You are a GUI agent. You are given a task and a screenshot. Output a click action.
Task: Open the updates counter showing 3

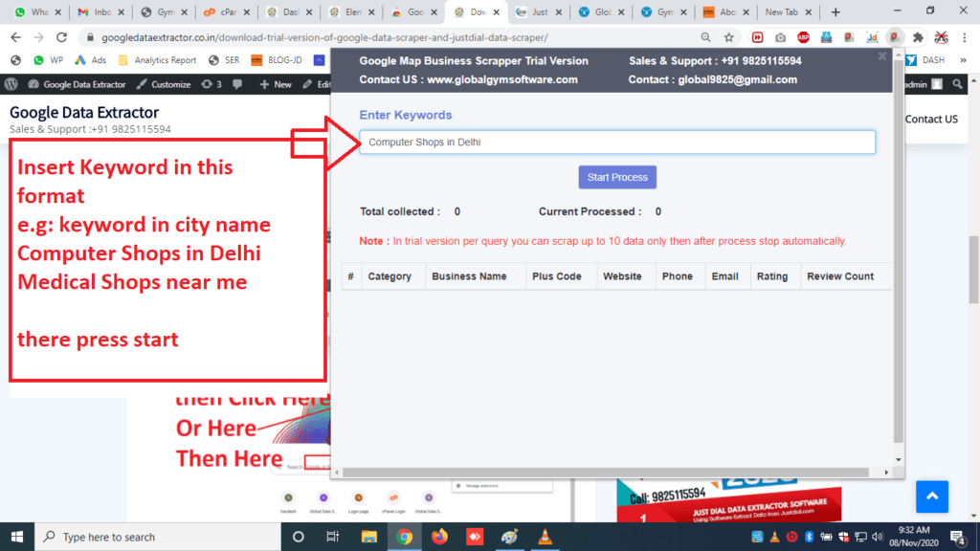pyautogui.click(x=212, y=84)
